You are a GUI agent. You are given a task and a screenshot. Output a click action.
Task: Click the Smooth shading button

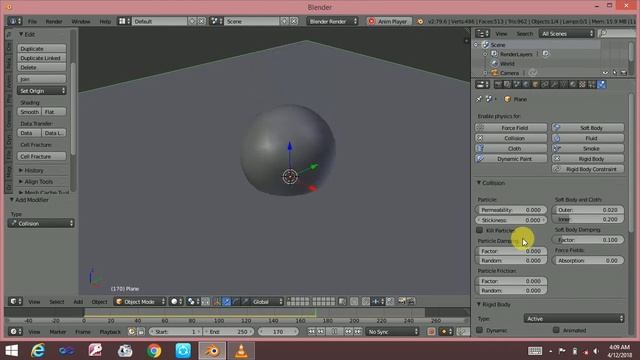(x=29, y=112)
